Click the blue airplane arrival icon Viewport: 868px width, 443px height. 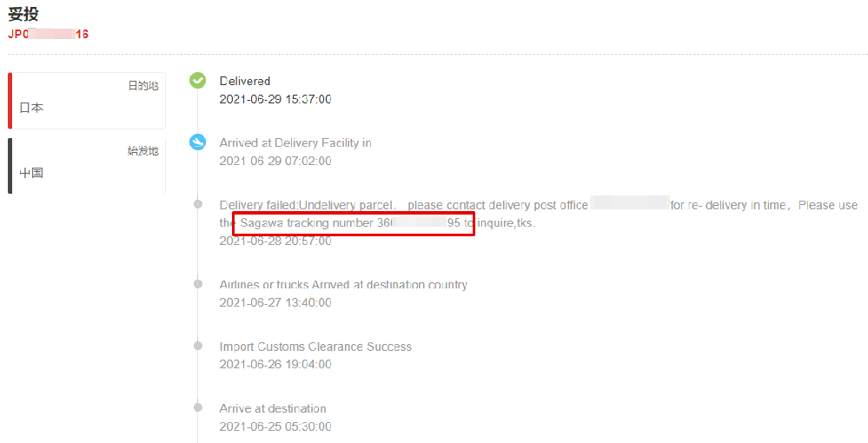tap(197, 142)
